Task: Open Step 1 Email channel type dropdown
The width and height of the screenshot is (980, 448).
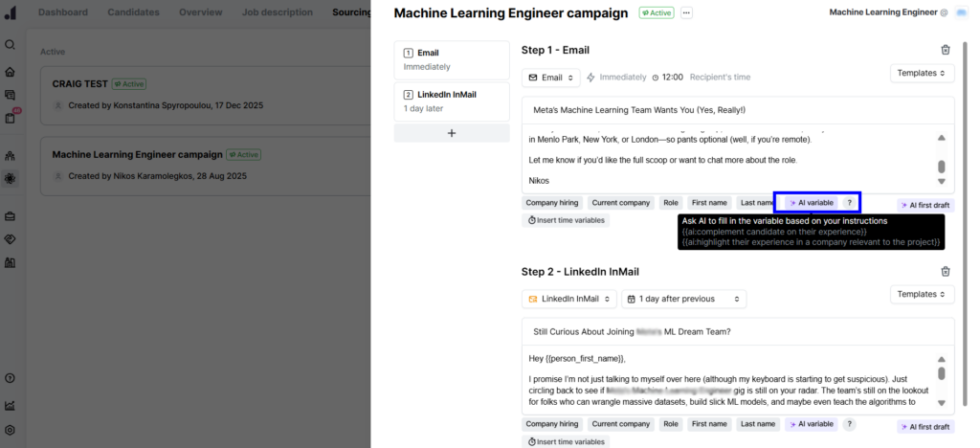Action: click(x=550, y=77)
